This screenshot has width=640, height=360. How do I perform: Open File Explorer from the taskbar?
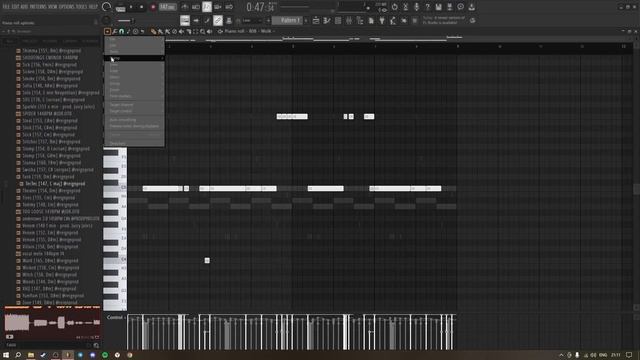coord(31,355)
